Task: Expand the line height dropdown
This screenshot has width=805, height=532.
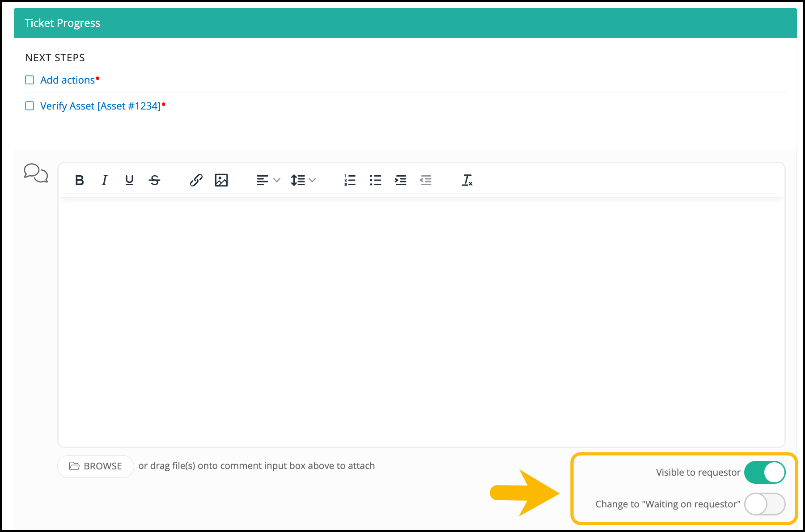Action: pyautogui.click(x=303, y=180)
